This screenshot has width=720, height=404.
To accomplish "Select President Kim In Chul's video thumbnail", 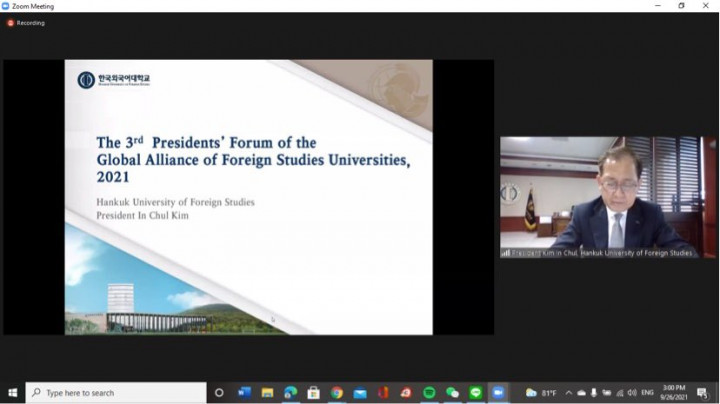I will coord(608,197).
